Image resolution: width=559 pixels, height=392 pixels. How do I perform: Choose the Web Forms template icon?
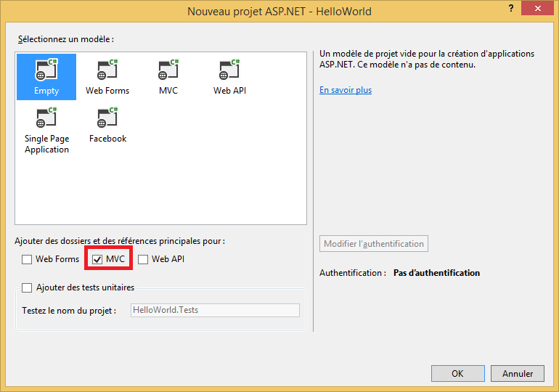click(107, 77)
